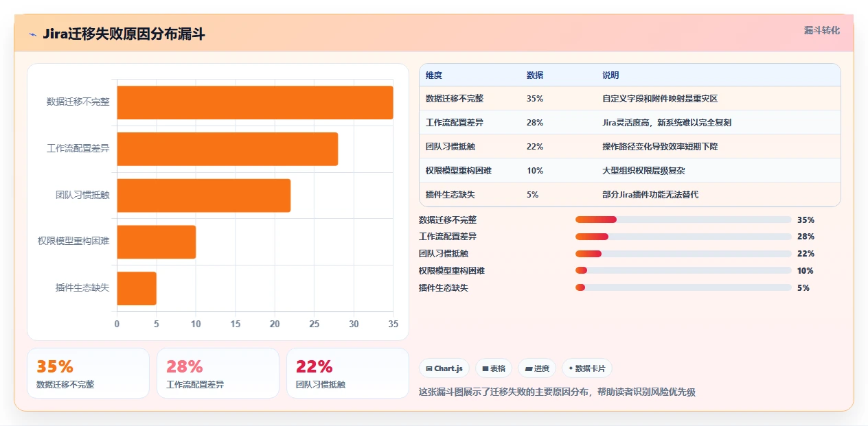Open the 28% 工作流配置差异 stat card
The image size is (868, 426).
point(218,373)
